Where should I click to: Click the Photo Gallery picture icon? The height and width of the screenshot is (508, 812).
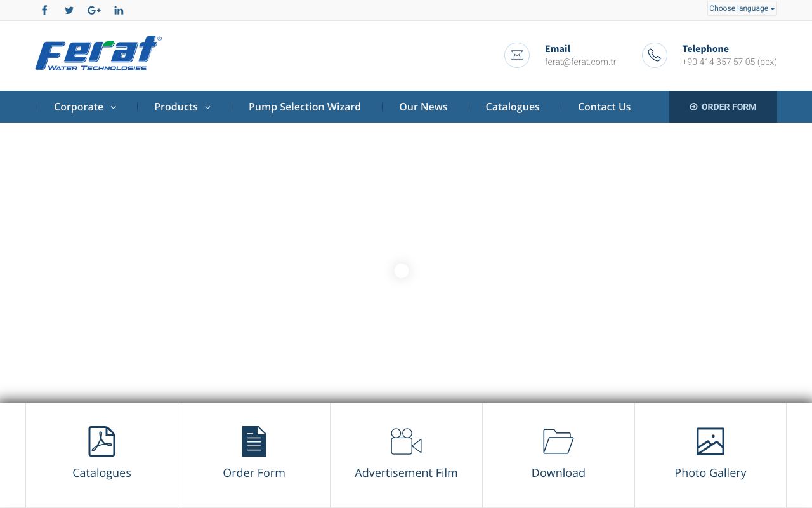[710, 441]
